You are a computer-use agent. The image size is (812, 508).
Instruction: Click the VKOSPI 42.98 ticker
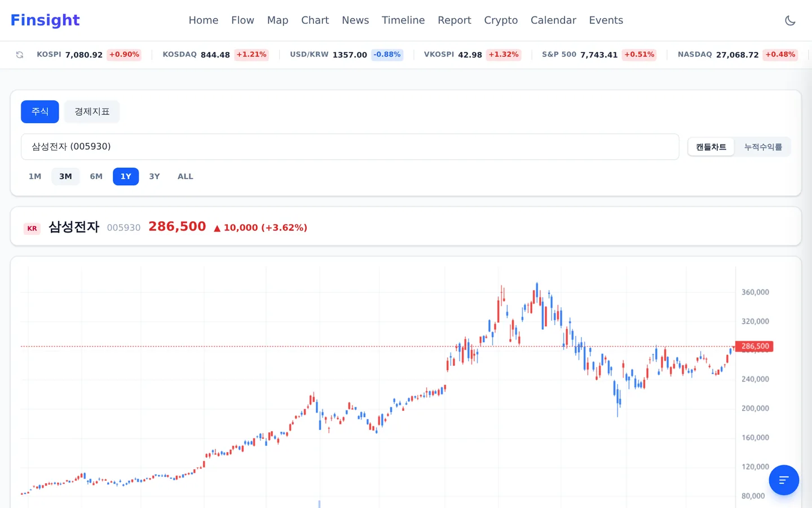[x=473, y=55]
